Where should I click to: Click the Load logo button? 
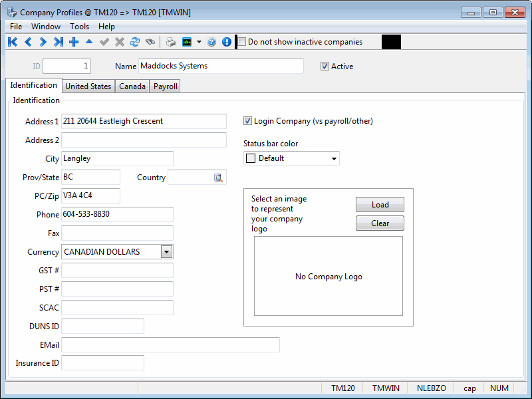(380, 205)
